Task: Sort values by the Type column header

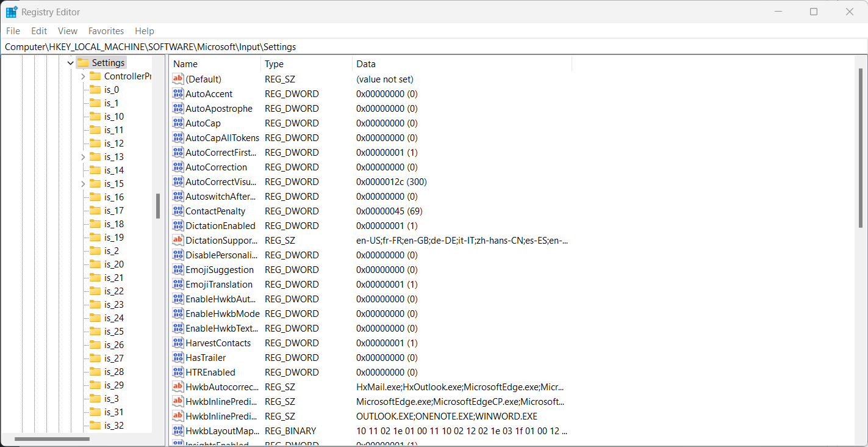Action: coord(307,64)
